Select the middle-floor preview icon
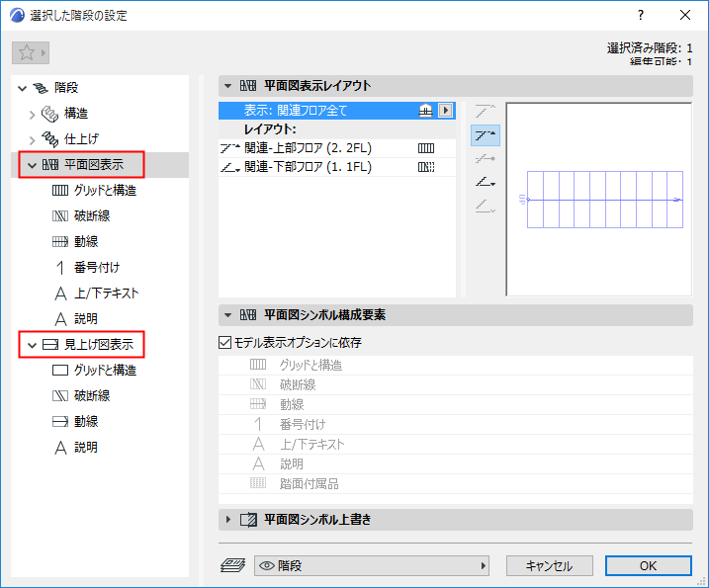Image resolution: width=709 pixels, height=588 pixels. pos(486,159)
